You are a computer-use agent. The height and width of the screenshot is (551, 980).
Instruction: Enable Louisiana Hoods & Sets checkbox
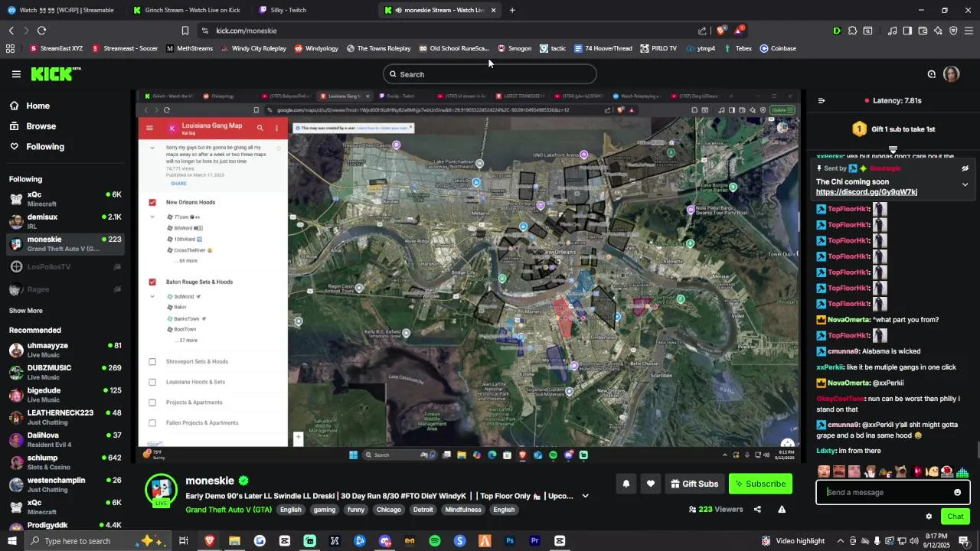tap(152, 382)
